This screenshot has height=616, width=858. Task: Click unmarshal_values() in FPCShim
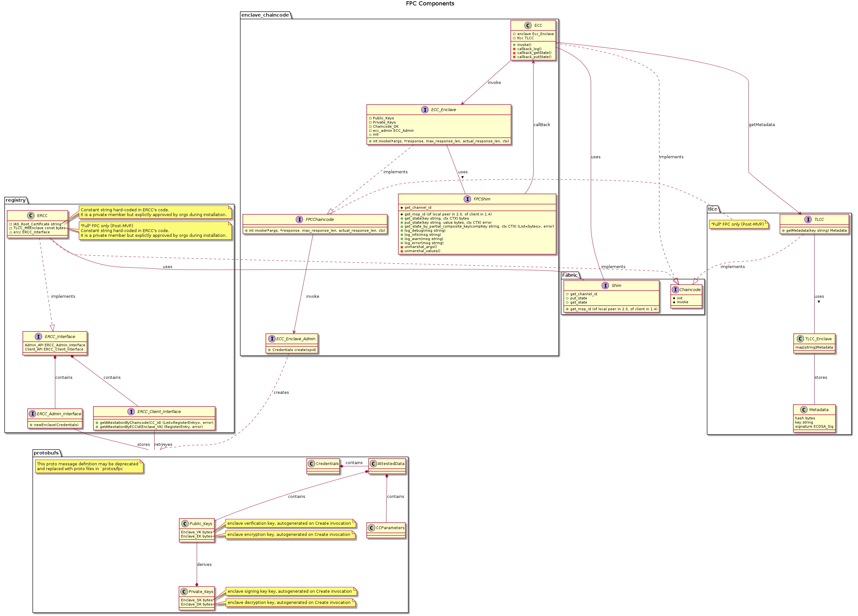point(422,251)
